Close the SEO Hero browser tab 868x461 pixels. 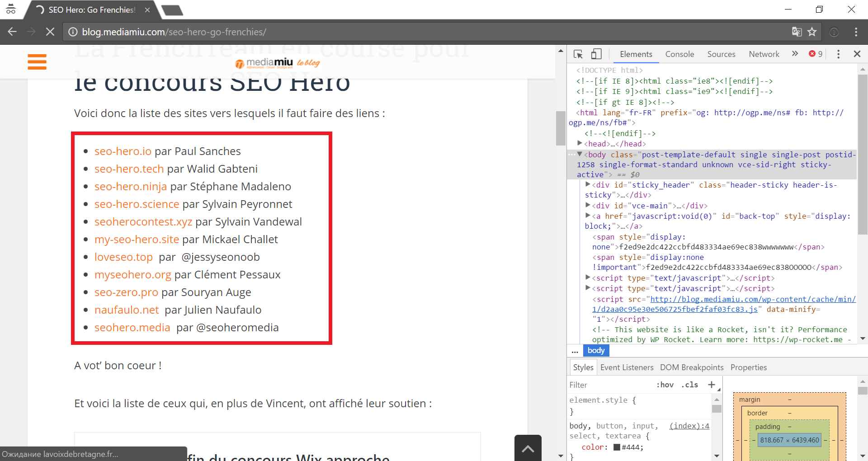pyautogui.click(x=147, y=9)
